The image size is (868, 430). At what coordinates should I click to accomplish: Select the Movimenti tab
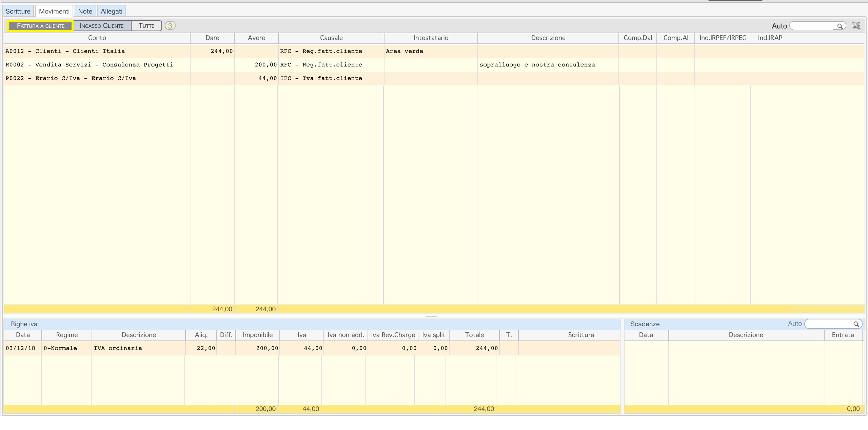[x=54, y=11]
